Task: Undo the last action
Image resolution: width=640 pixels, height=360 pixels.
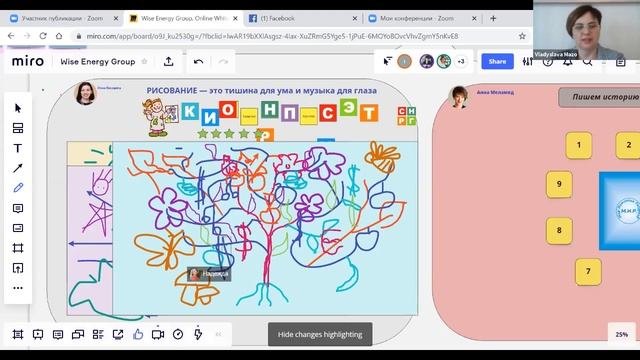Action: [x=198, y=62]
